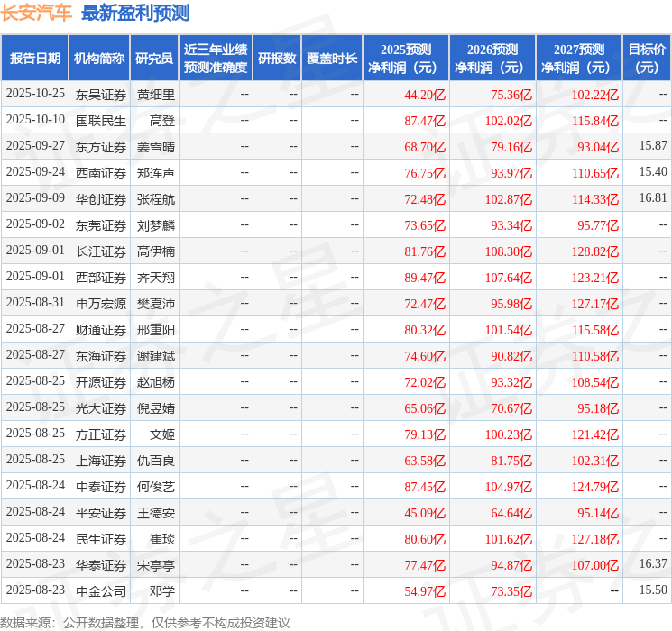The image size is (672, 631).
Task: Select the 光大证券 institution cell
Action: point(101,408)
